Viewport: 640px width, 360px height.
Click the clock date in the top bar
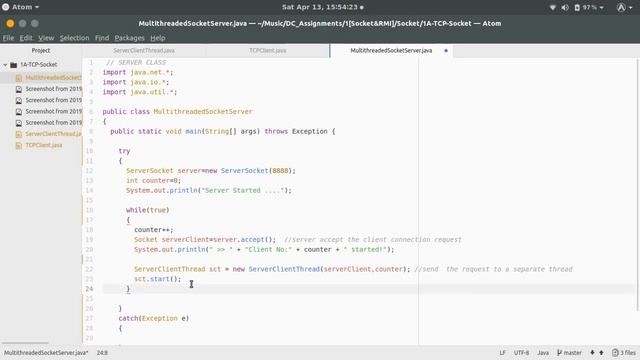(322, 7)
